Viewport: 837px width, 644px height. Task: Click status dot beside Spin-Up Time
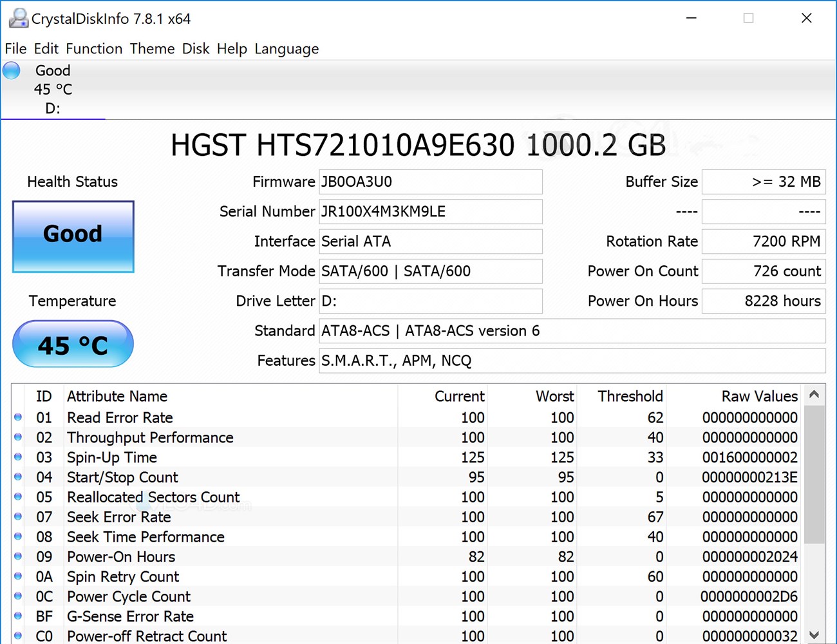[x=18, y=457]
